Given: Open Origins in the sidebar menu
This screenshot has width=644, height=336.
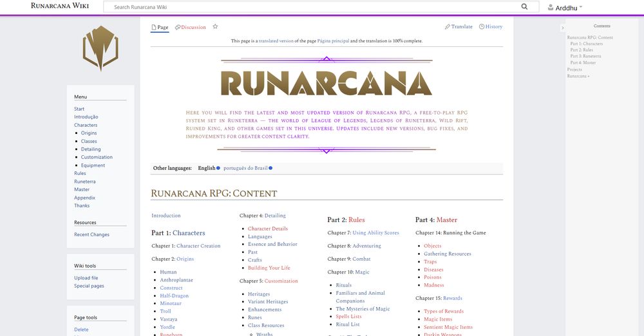Looking at the screenshot, I should click(89, 133).
